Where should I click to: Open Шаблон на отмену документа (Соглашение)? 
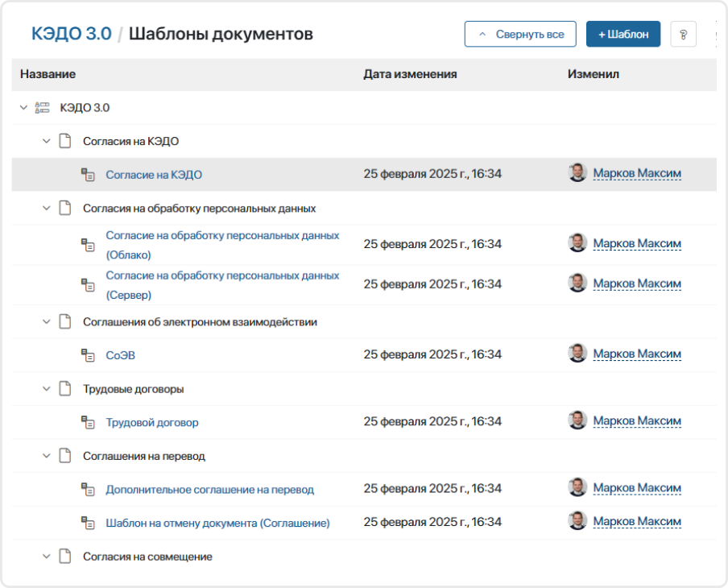point(217,523)
